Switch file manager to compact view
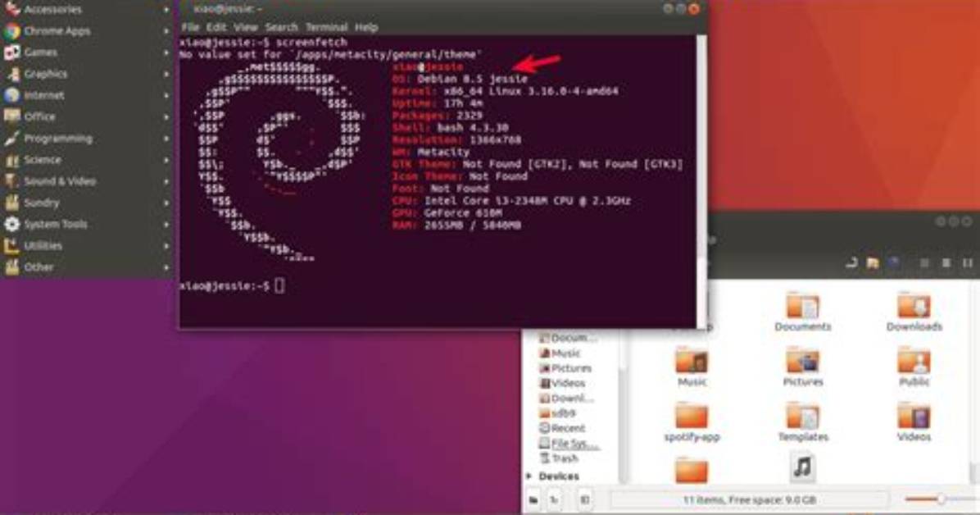Image resolution: width=980 pixels, height=515 pixels. coord(968,263)
